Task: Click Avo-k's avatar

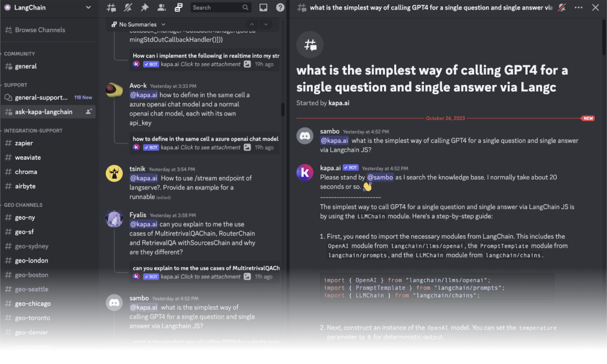Action: point(114,90)
